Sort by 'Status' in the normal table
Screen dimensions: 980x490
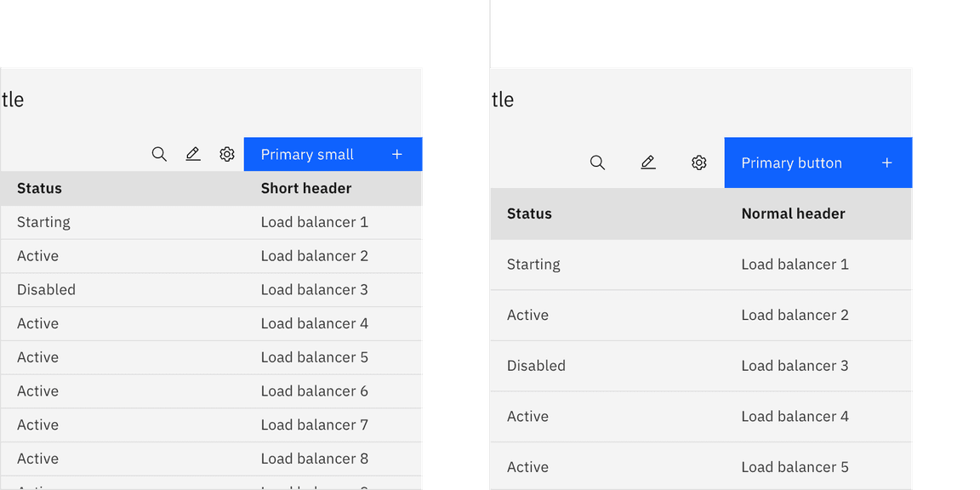point(529,214)
